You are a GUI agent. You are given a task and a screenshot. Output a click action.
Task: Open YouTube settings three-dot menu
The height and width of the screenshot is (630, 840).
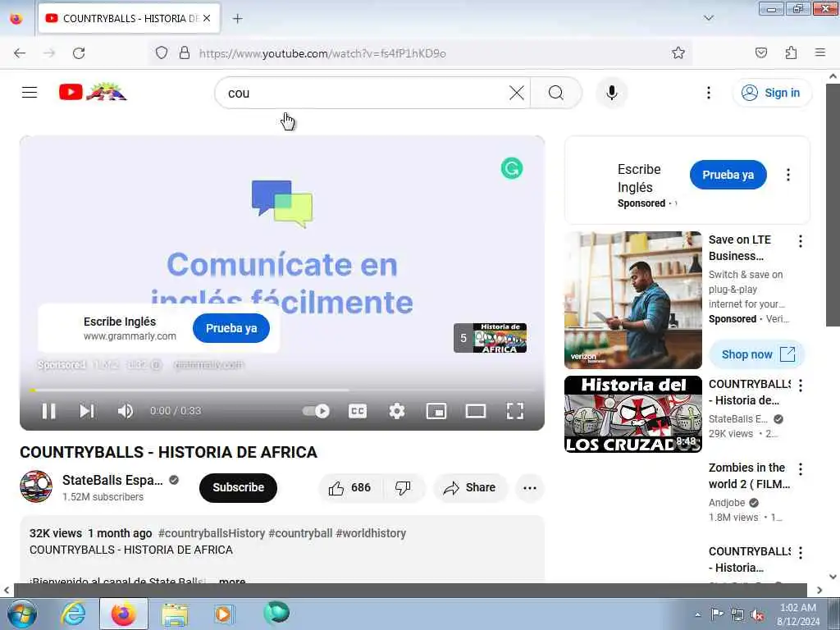coord(708,93)
